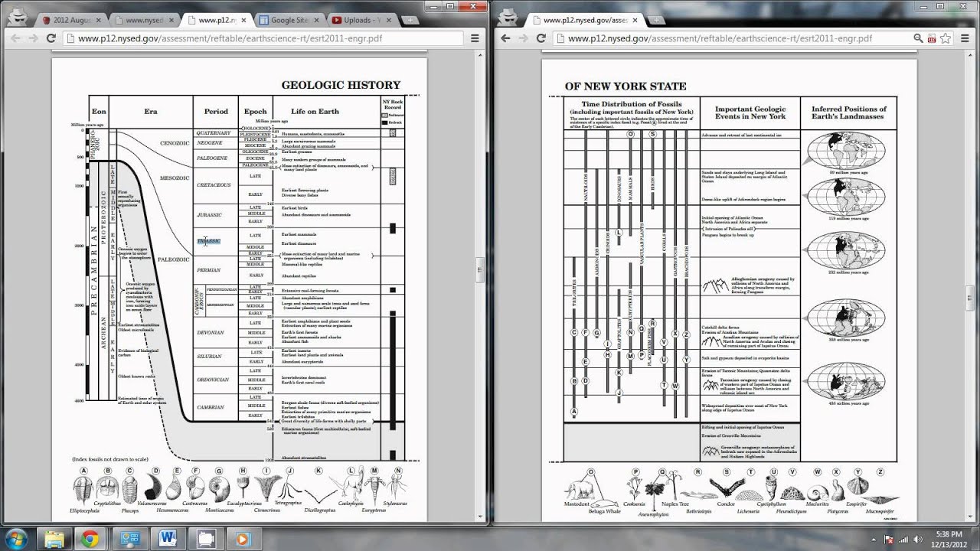Click PDF extension icon in right address bar
This screenshot has width=980, height=551.
pos(930,37)
